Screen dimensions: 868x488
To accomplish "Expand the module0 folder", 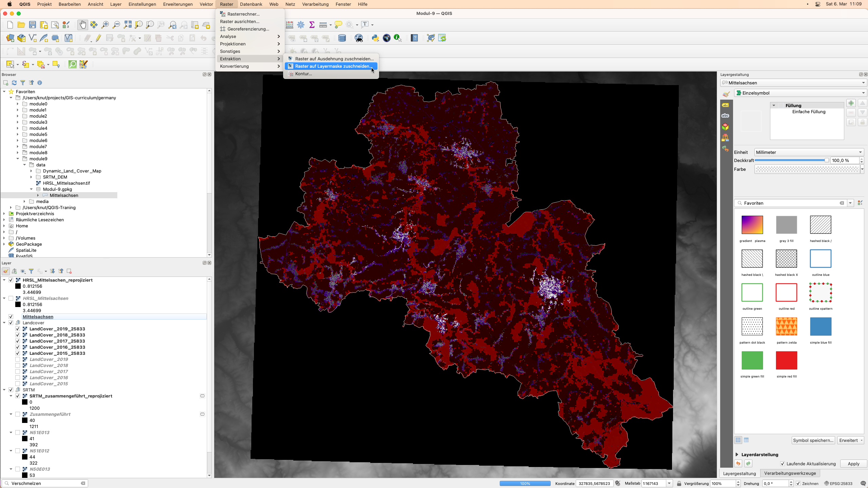I will (18, 104).
